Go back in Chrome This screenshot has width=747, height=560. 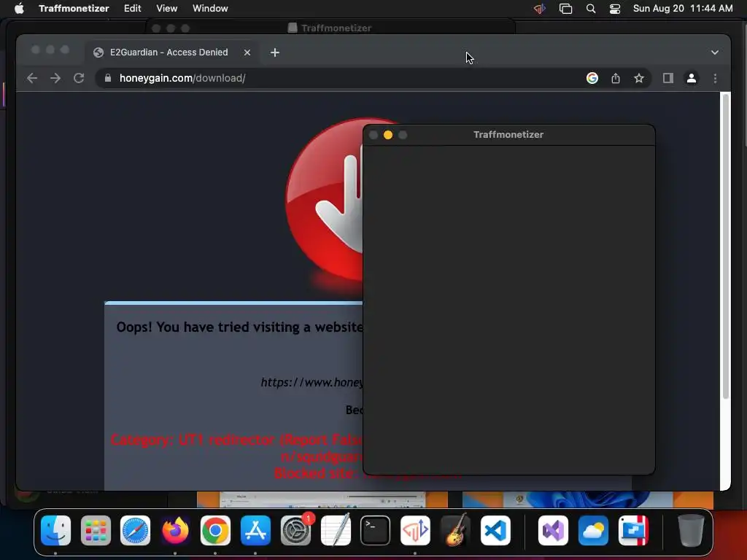tap(32, 78)
